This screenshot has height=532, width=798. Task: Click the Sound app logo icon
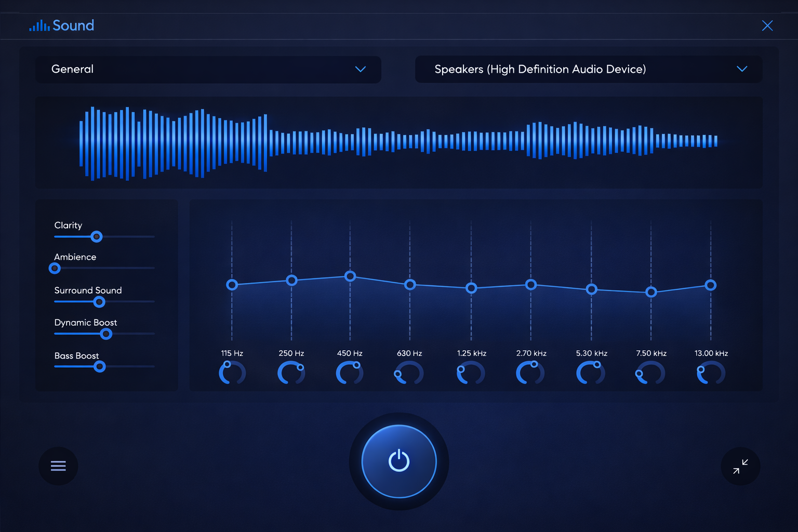(x=38, y=25)
